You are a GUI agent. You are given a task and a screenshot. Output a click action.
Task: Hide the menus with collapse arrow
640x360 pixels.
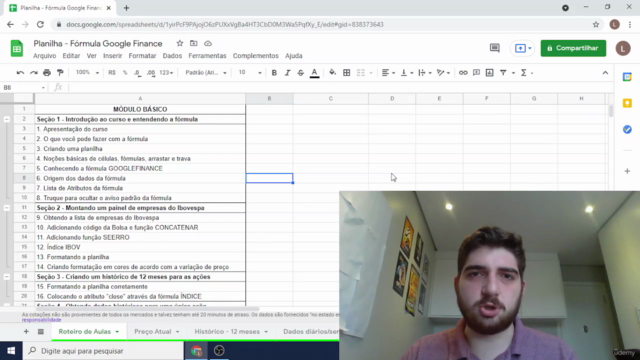(605, 73)
